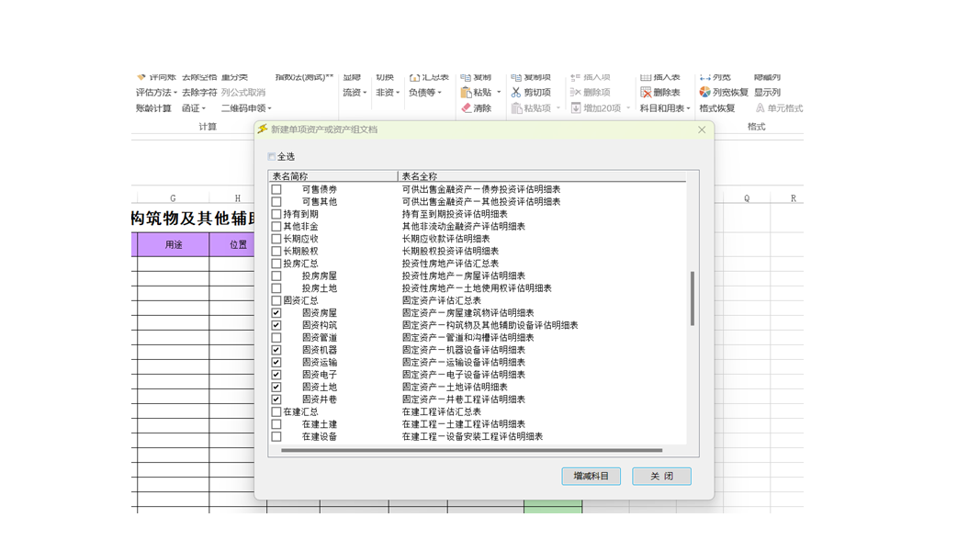Click the 增加20项 icon

point(576,108)
